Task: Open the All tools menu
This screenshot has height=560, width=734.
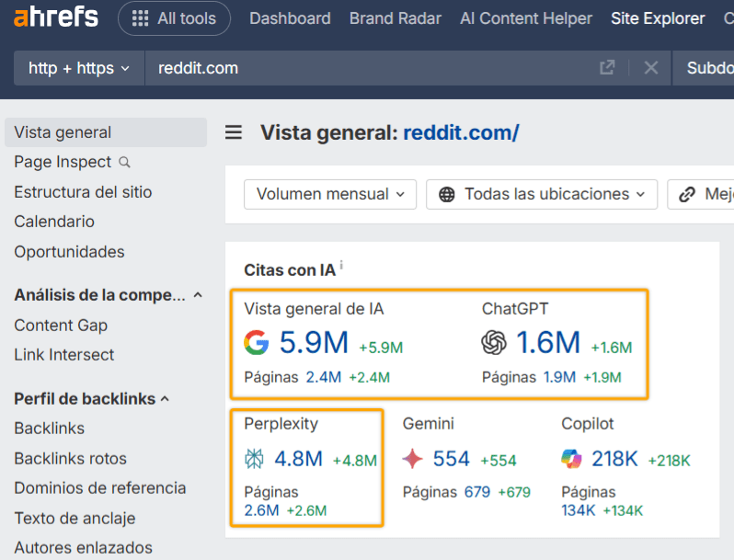Action: coord(174,18)
